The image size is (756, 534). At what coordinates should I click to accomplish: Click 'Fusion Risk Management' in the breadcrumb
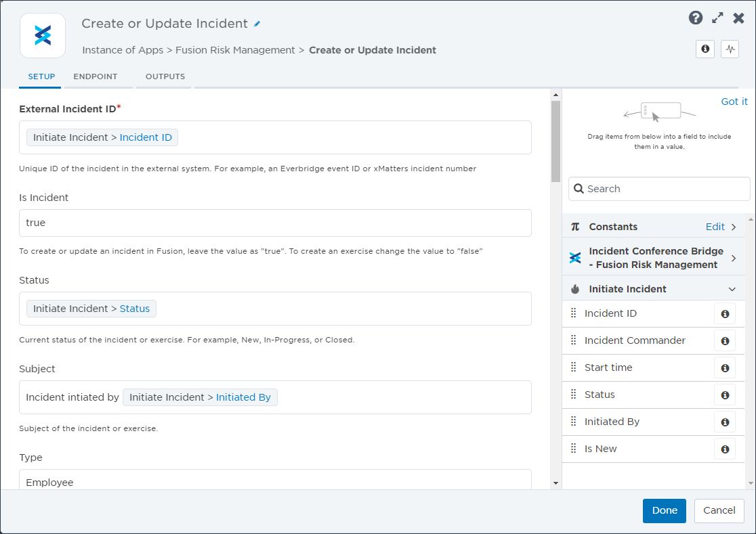point(235,50)
